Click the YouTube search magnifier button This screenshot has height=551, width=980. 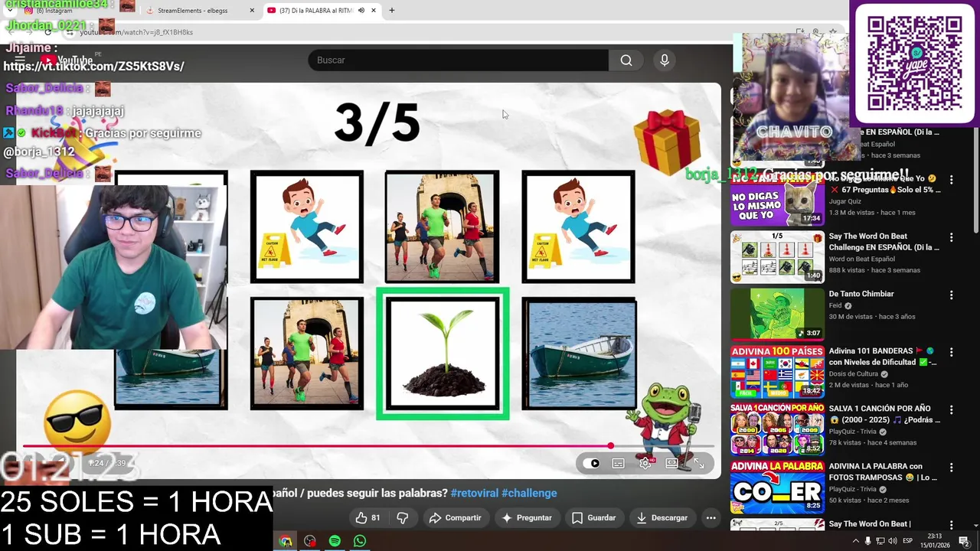pyautogui.click(x=626, y=60)
